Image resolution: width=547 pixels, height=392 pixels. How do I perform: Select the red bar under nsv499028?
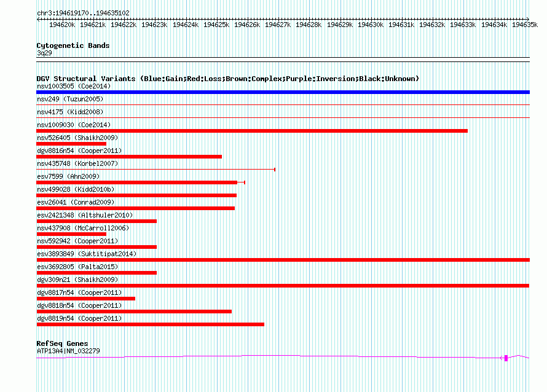pos(136,195)
